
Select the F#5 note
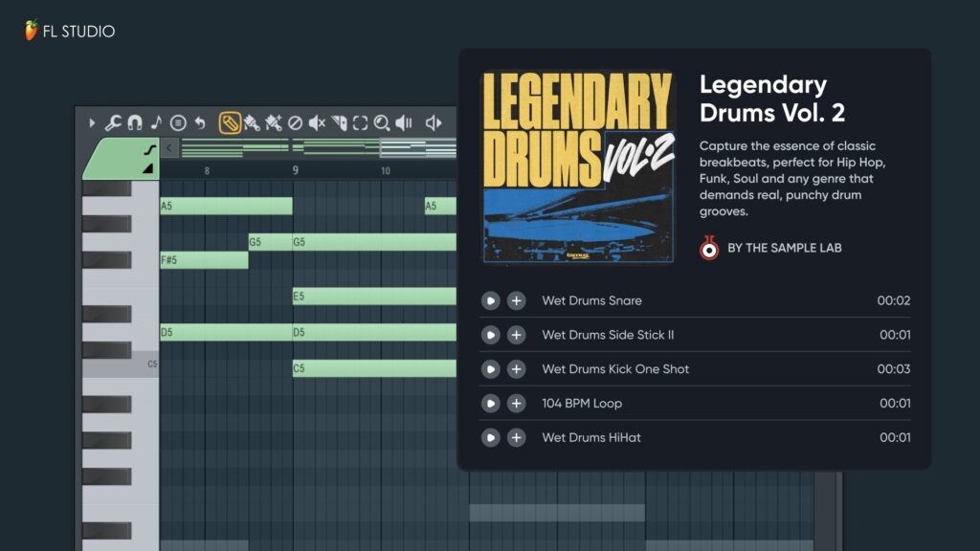(x=204, y=260)
